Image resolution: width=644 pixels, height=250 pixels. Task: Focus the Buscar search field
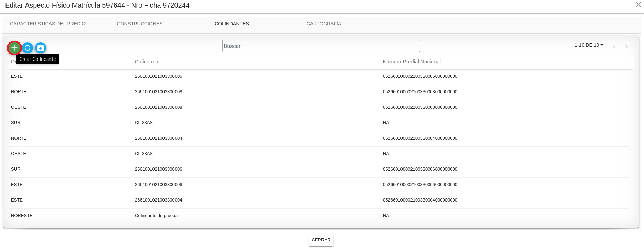[x=321, y=46]
